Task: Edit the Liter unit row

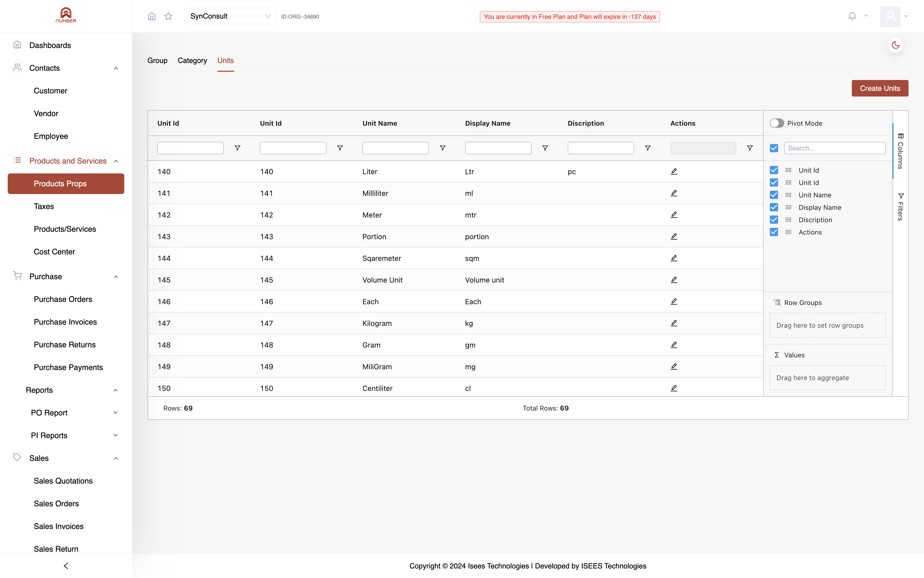Action: (674, 171)
